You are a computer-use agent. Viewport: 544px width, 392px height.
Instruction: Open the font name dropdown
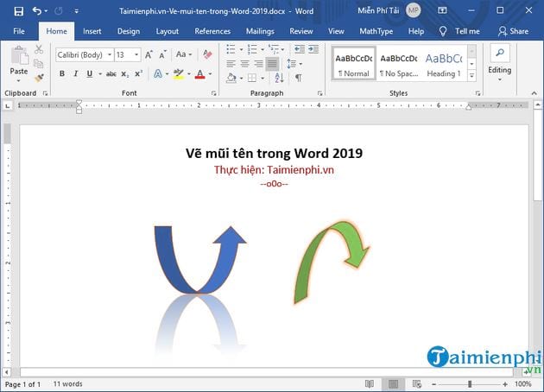pyautogui.click(x=110, y=54)
